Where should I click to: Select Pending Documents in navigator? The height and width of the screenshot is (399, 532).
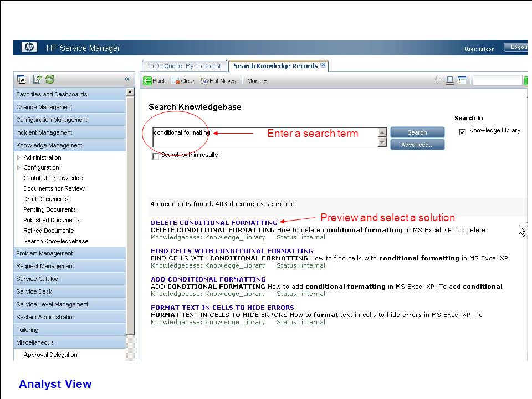(x=49, y=209)
